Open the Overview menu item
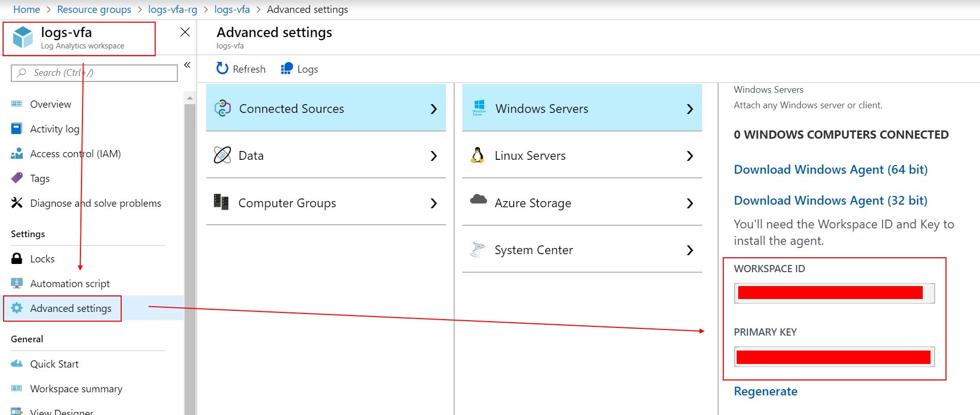 (x=51, y=104)
